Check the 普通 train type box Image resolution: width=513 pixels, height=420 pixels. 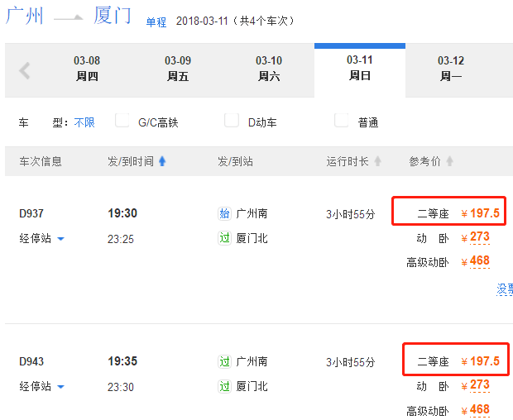[x=341, y=120]
